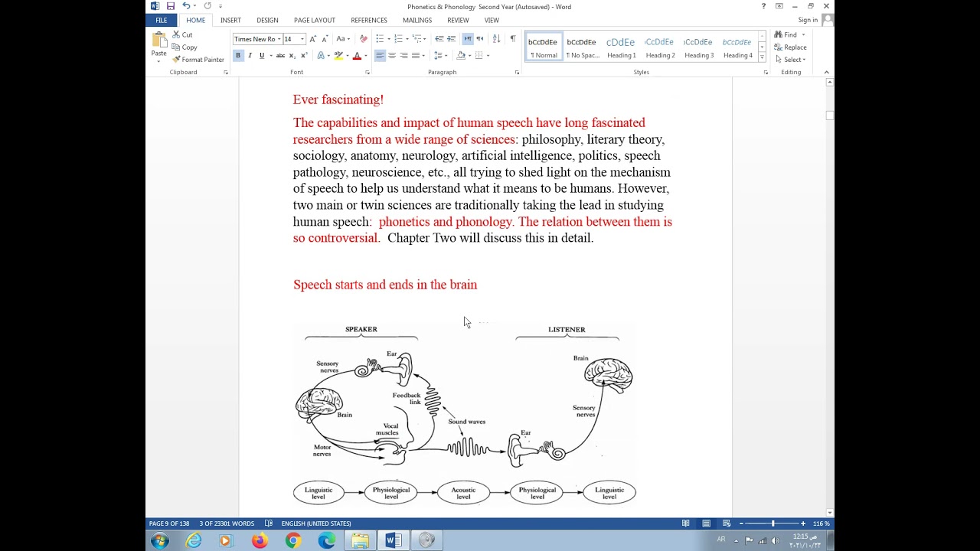980x551 pixels.
Task: Toggle Underline formatting
Action: [x=262, y=55]
